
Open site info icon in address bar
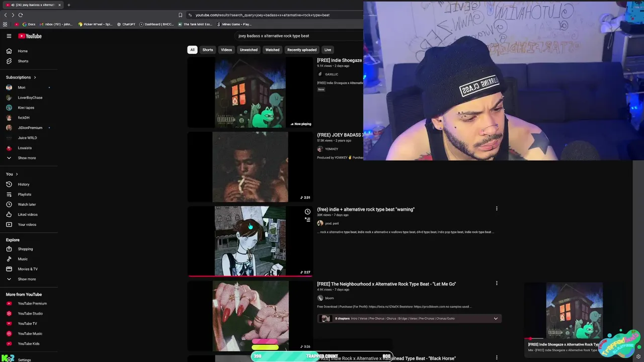click(190, 15)
